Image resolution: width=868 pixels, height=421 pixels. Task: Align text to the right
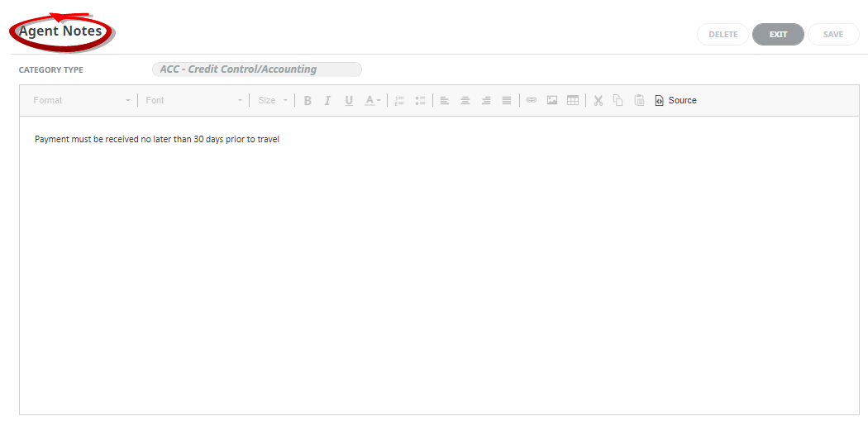pyautogui.click(x=486, y=101)
